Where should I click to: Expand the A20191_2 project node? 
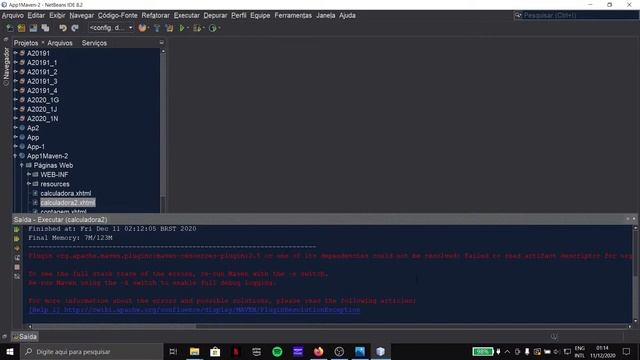[x=16, y=72]
